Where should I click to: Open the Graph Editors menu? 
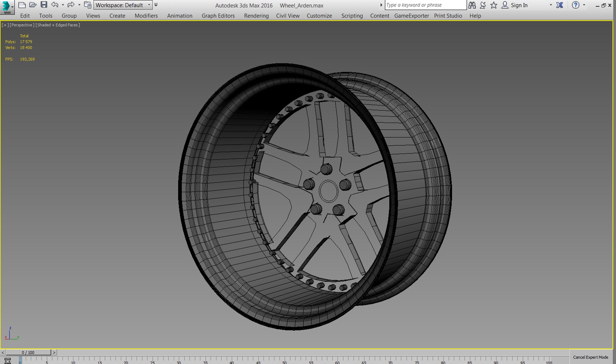click(x=218, y=16)
